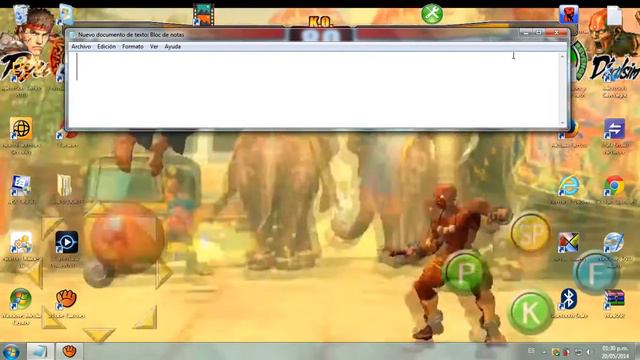
Task: Select the WinRAR books desktop icon
Action: 614,300
